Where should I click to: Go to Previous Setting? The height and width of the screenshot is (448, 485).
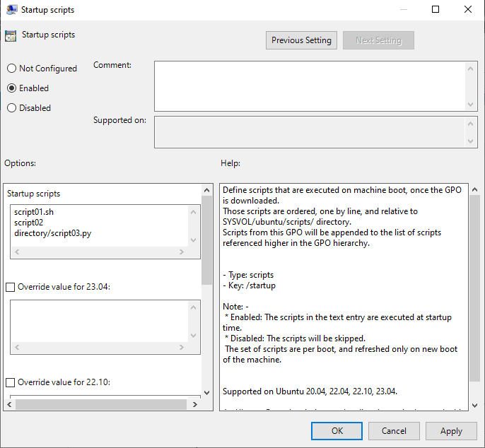coord(301,40)
